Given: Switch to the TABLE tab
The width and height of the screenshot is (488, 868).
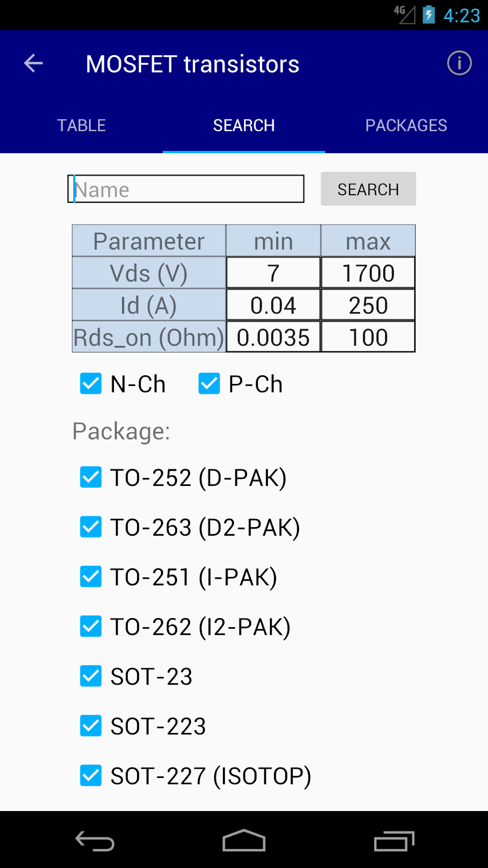Looking at the screenshot, I should pos(81,125).
